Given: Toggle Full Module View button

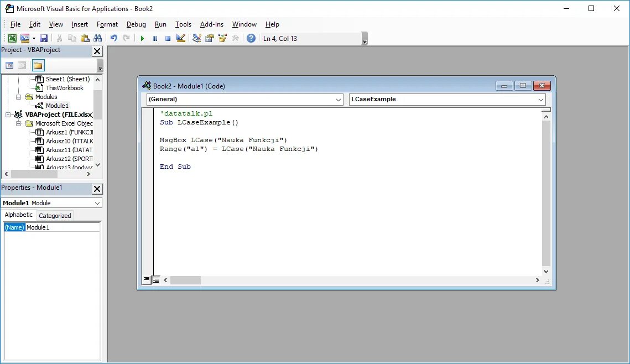Looking at the screenshot, I should click(156, 279).
